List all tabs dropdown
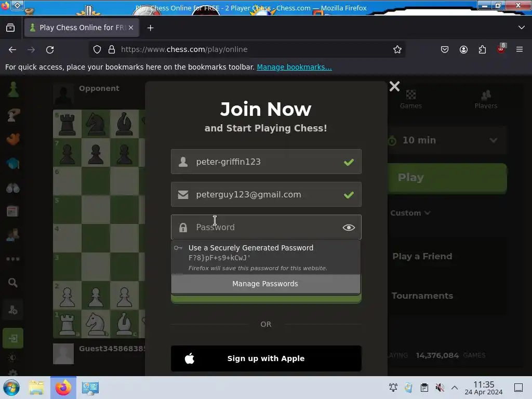This screenshot has height=399, width=532. 522,28
